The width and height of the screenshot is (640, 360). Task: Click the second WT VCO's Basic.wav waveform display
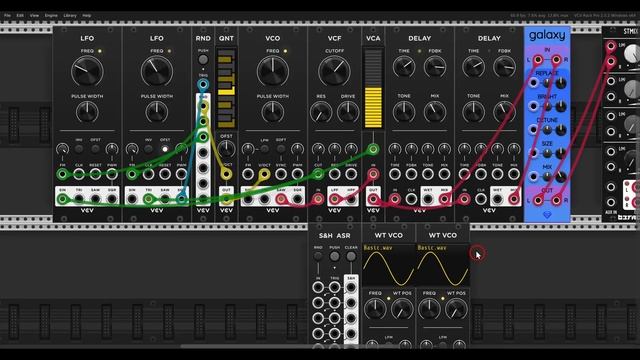point(443,265)
